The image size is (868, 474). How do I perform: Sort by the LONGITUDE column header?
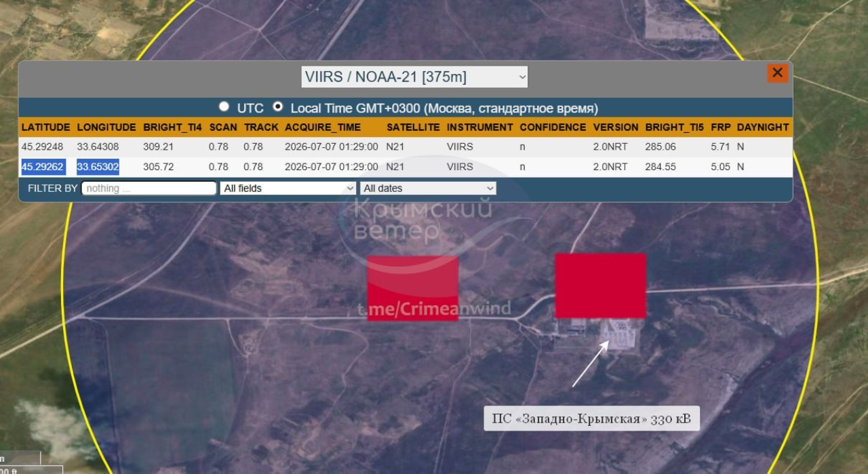106,127
